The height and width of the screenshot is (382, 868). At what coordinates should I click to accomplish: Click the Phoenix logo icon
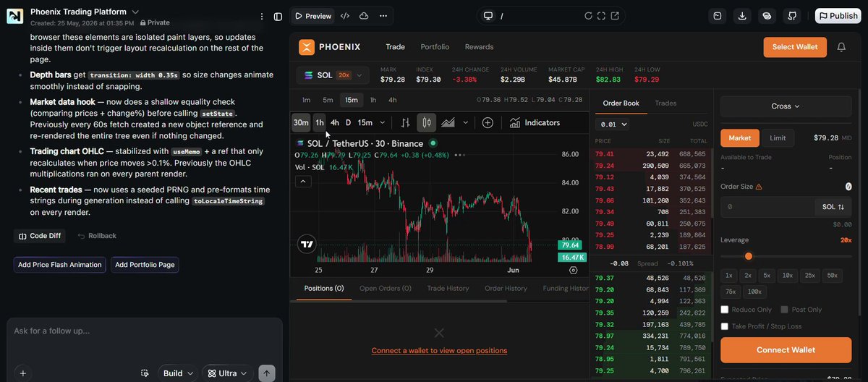(307, 47)
